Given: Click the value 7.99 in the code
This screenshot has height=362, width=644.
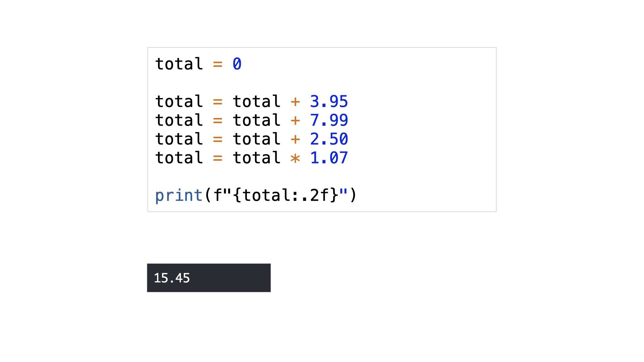Looking at the screenshot, I should [329, 120].
